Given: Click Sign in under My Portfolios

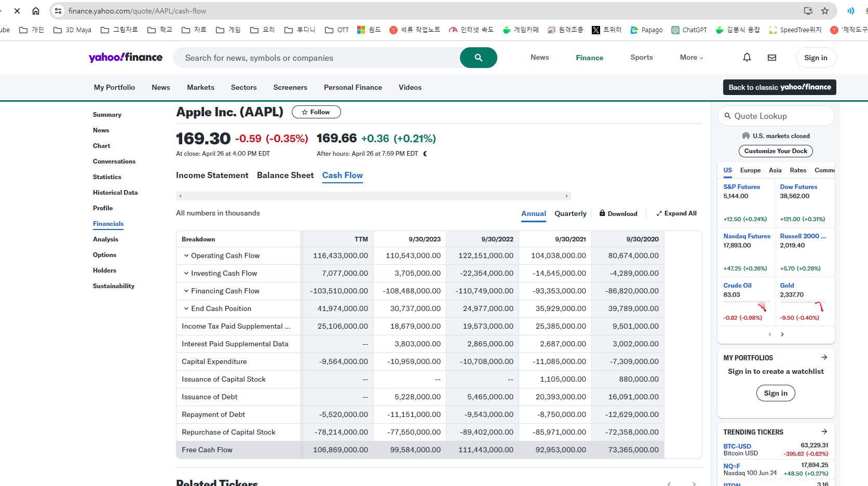Looking at the screenshot, I should coord(776,393).
